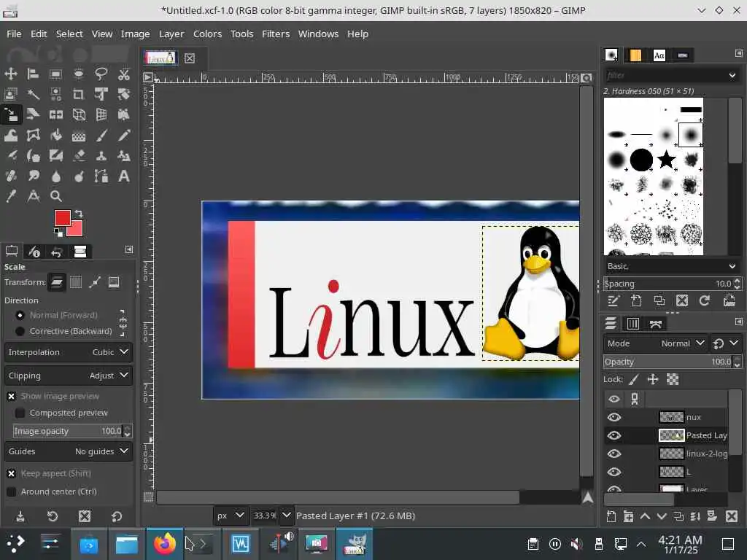Open the Windows menu
Screen dimensions: 747x560
318,34
